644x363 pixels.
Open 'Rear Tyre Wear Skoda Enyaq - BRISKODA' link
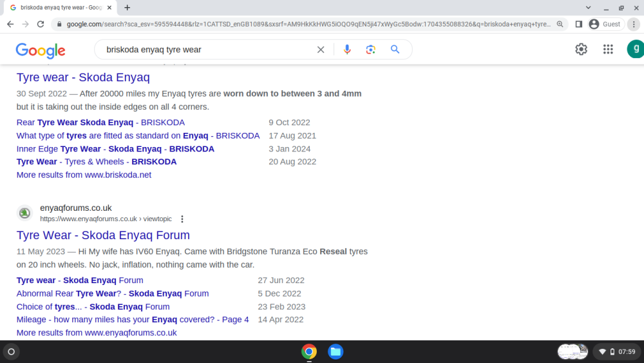tap(100, 123)
